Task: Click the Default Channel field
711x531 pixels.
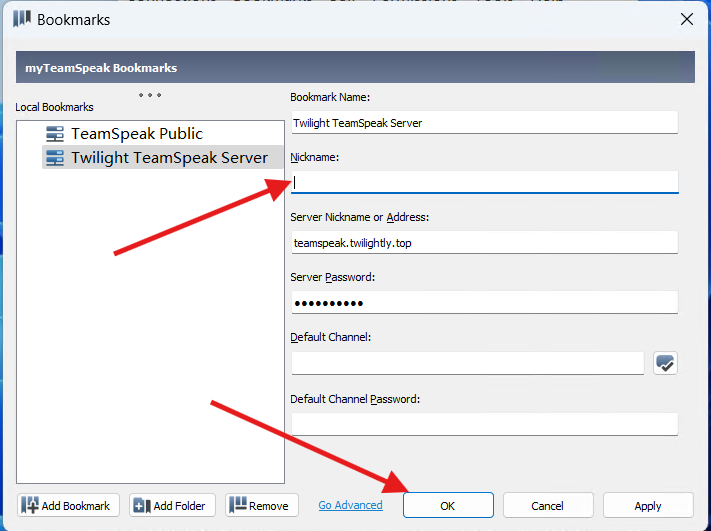Action: tap(468, 363)
